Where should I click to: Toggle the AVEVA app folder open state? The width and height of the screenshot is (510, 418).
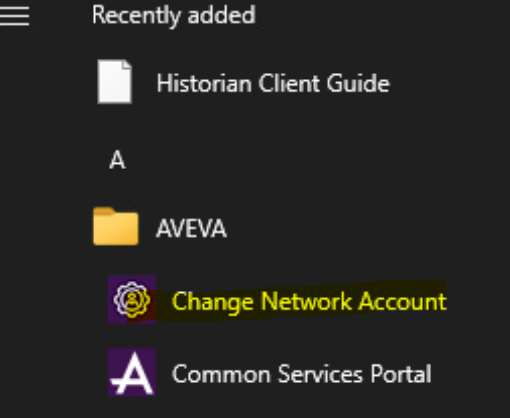pyautogui.click(x=160, y=227)
